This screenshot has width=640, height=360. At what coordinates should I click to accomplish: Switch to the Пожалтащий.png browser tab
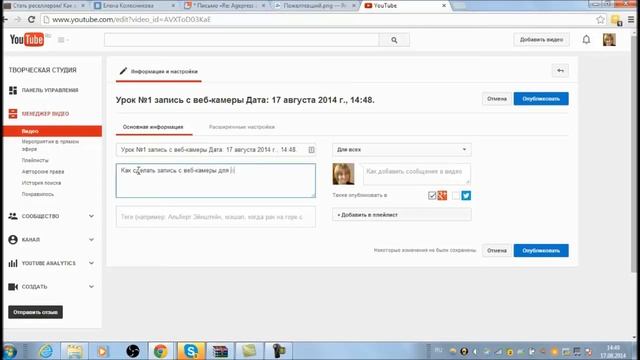click(x=315, y=6)
